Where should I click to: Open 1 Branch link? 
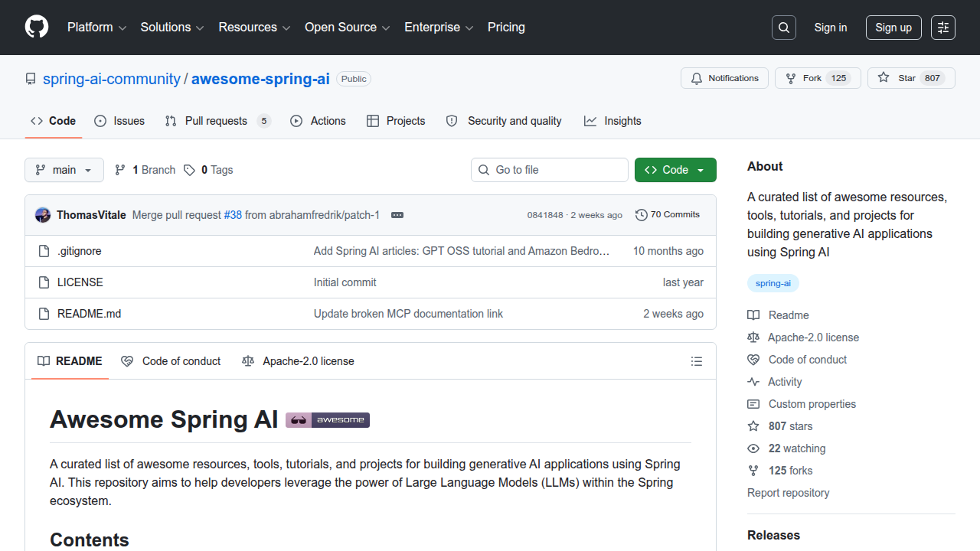coord(145,170)
